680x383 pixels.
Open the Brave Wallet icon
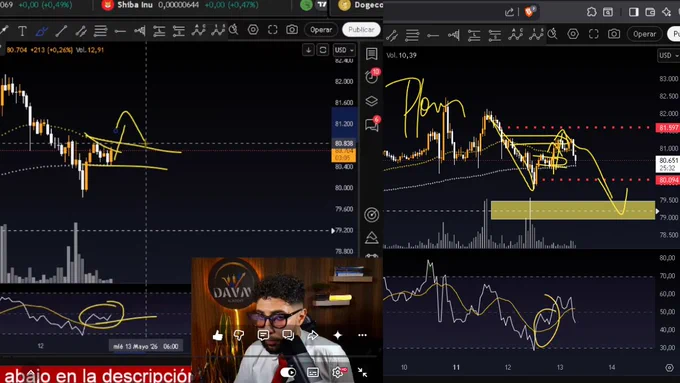pyautogui.click(x=650, y=12)
